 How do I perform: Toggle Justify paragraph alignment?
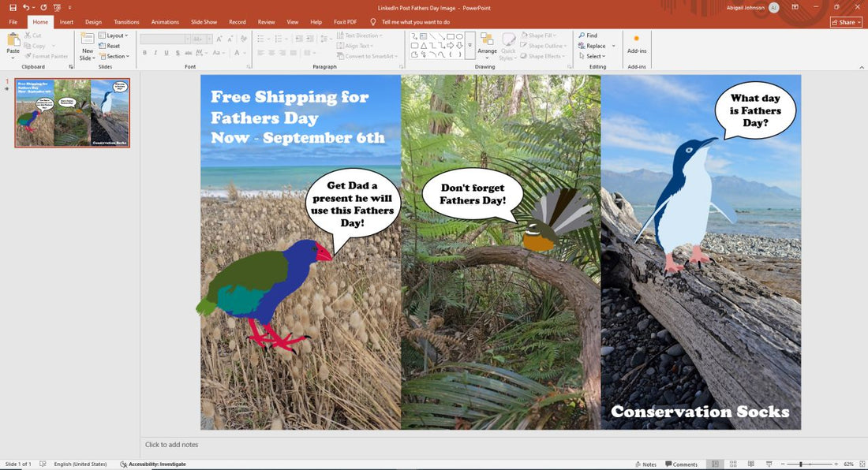(294, 53)
